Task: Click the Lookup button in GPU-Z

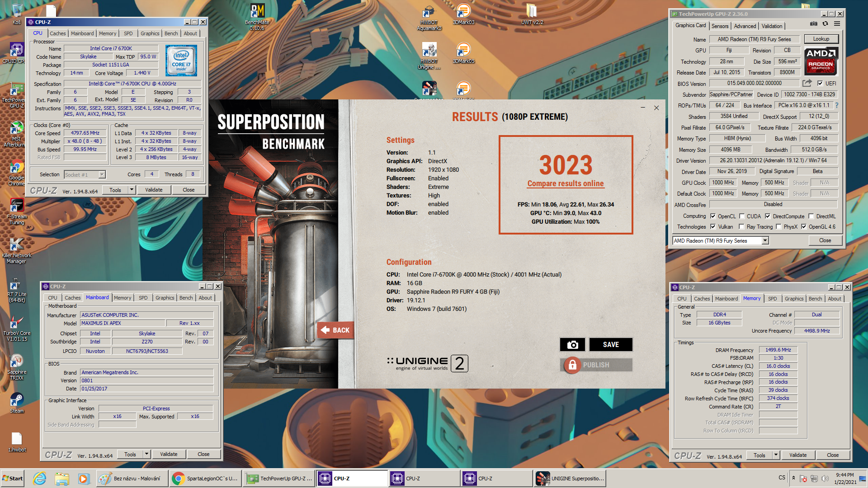Action: (x=821, y=39)
